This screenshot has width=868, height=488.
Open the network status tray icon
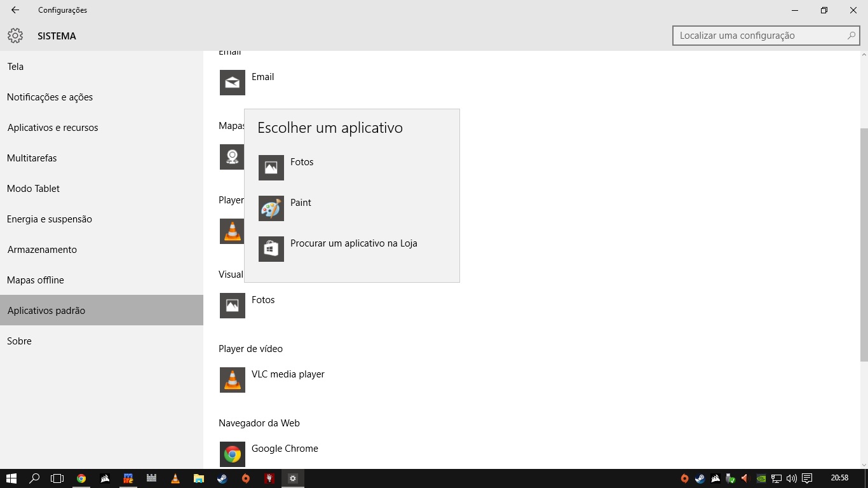(776, 478)
